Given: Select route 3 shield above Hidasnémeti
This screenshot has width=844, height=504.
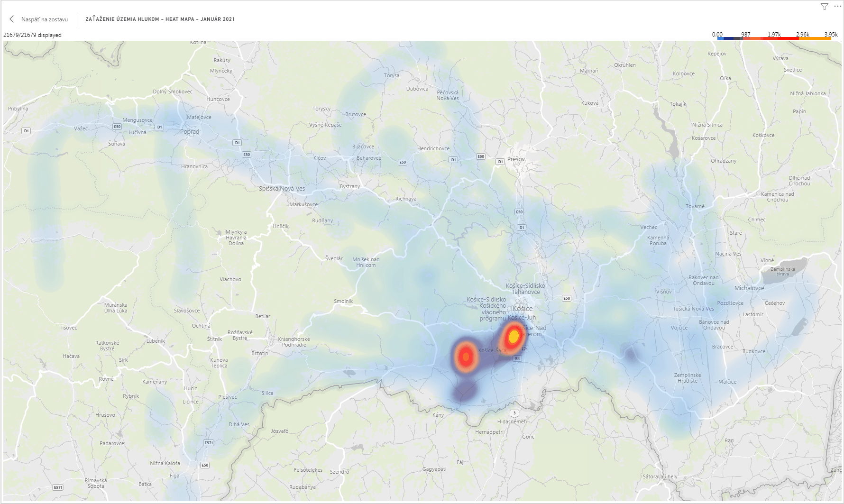Looking at the screenshot, I should (514, 413).
